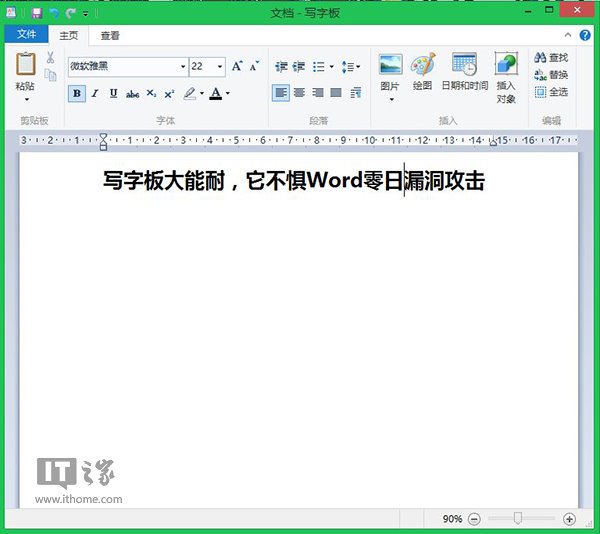600x534 pixels.
Task: Toggle subscript formatting
Action: click(x=151, y=93)
